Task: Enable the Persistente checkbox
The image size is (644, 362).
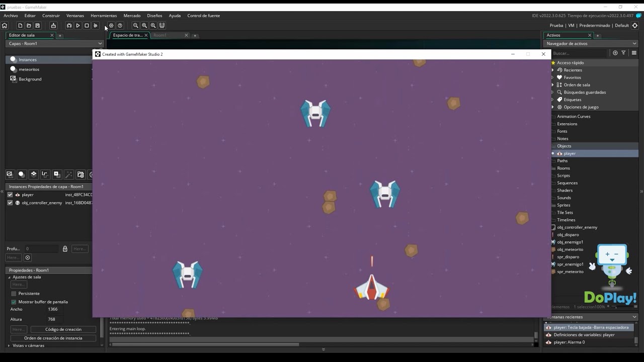Action: (x=14, y=294)
